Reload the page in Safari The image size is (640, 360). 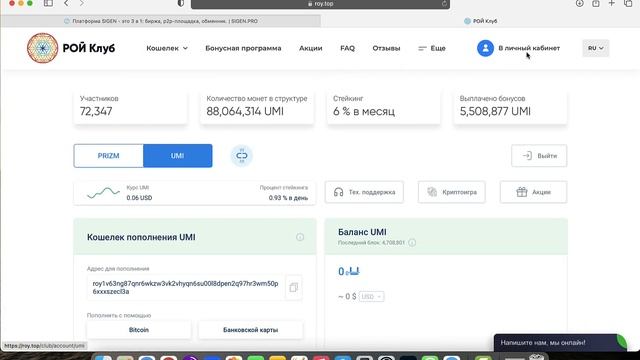tap(444, 4)
